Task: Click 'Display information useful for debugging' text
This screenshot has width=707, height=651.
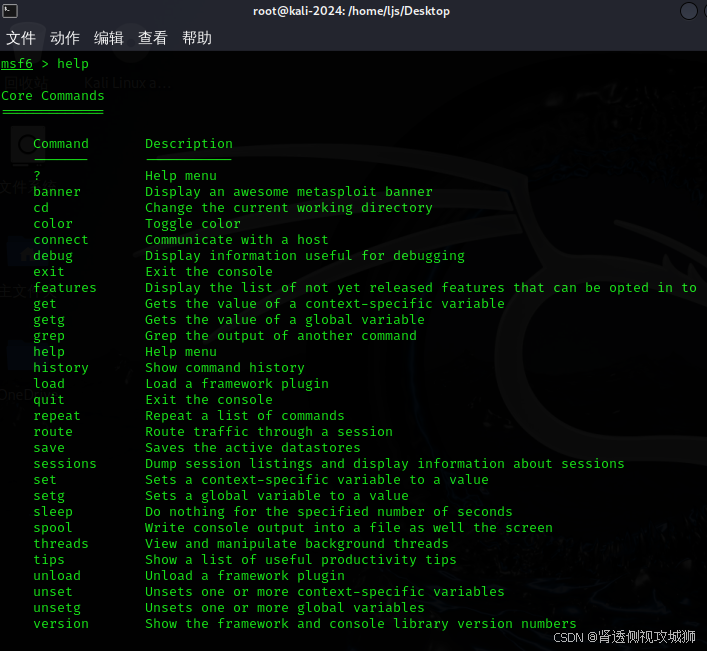Action: point(305,256)
